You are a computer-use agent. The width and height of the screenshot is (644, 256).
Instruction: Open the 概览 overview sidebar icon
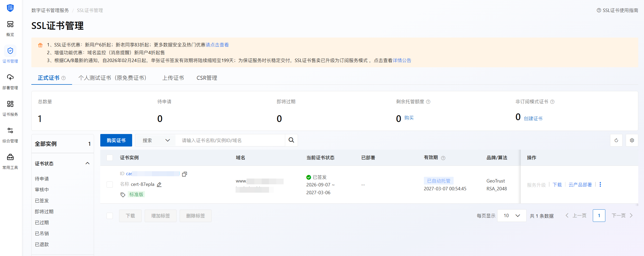10,24
